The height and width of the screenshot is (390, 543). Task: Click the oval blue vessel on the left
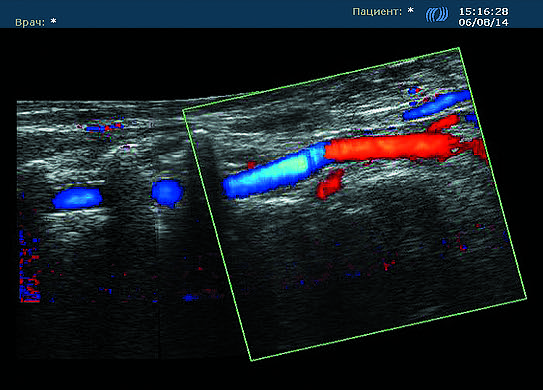pyautogui.click(x=77, y=198)
